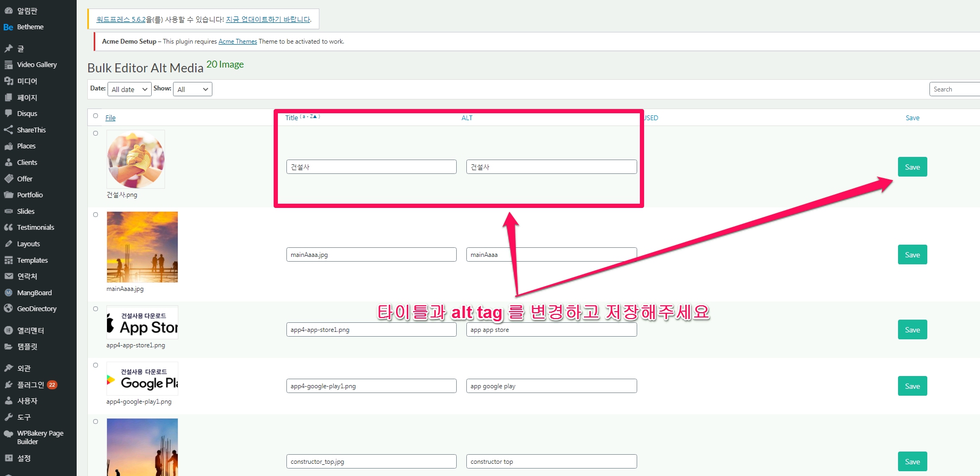The width and height of the screenshot is (980, 476).
Task: Open the Templates menu item
Action: pos(32,260)
